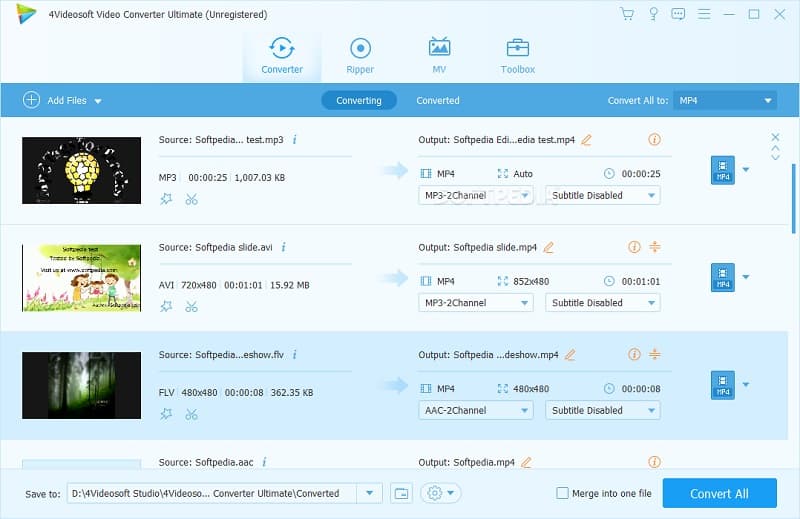Click the edit star-wand icon for Softpedia slide.avi
Image resolution: width=800 pixels, height=519 pixels.
click(166, 306)
